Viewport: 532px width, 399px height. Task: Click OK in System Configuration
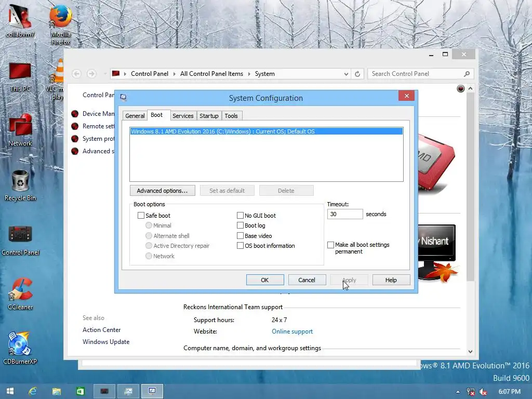[x=264, y=280]
